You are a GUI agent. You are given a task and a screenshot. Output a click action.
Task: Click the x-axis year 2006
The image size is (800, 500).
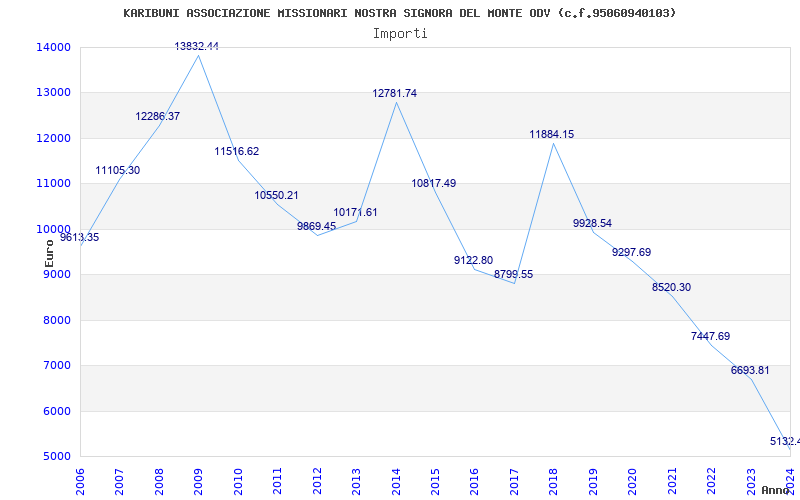coord(80,481)
